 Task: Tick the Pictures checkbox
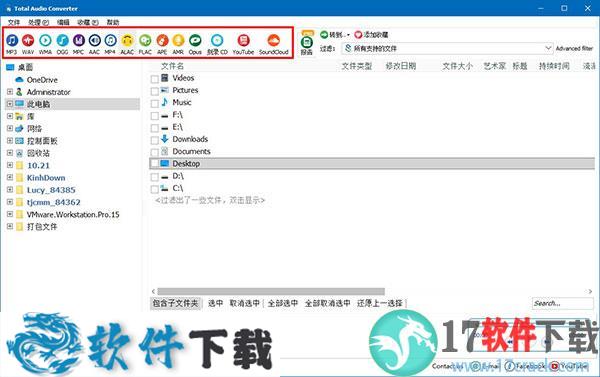point(155,91)
